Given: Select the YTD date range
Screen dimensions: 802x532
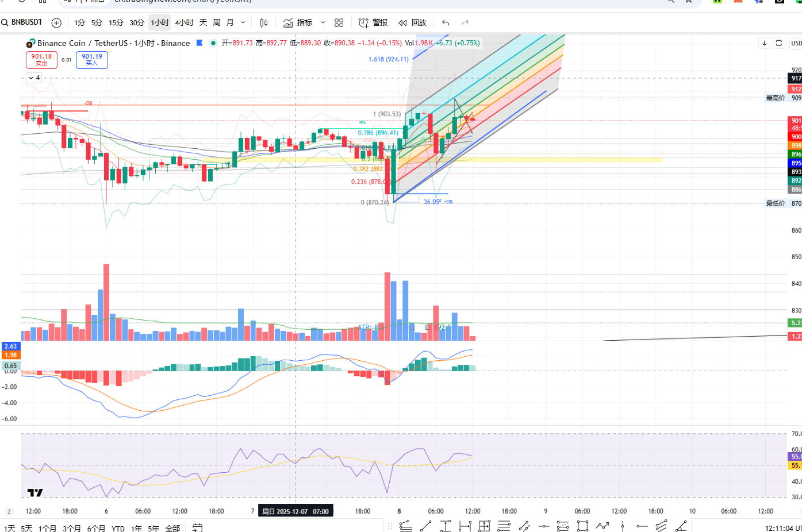Looking at the screenshot, I should click(118, 528).
